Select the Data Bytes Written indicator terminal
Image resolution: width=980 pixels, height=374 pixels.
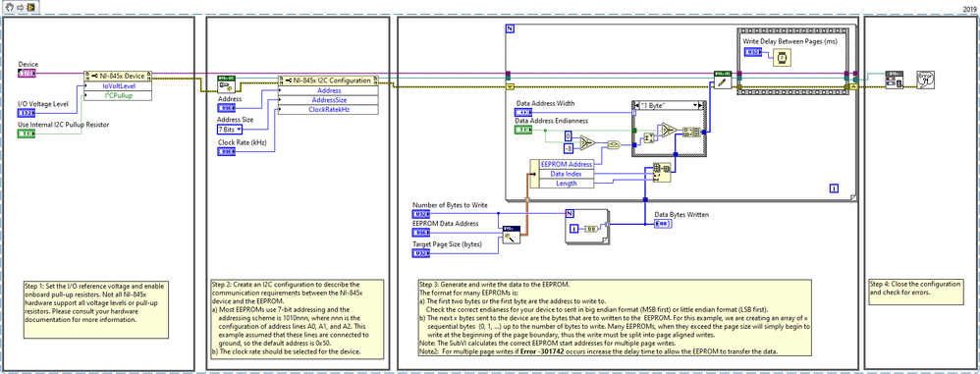(663, 224)
